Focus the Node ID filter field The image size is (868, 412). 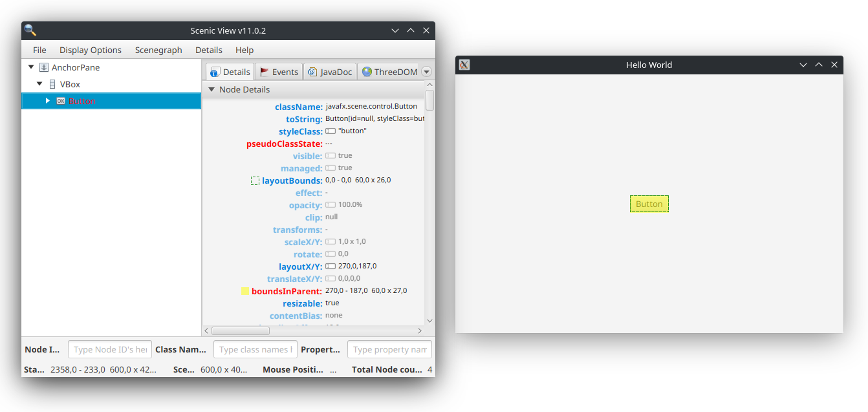pyautogui.click(x=110, y=349)
